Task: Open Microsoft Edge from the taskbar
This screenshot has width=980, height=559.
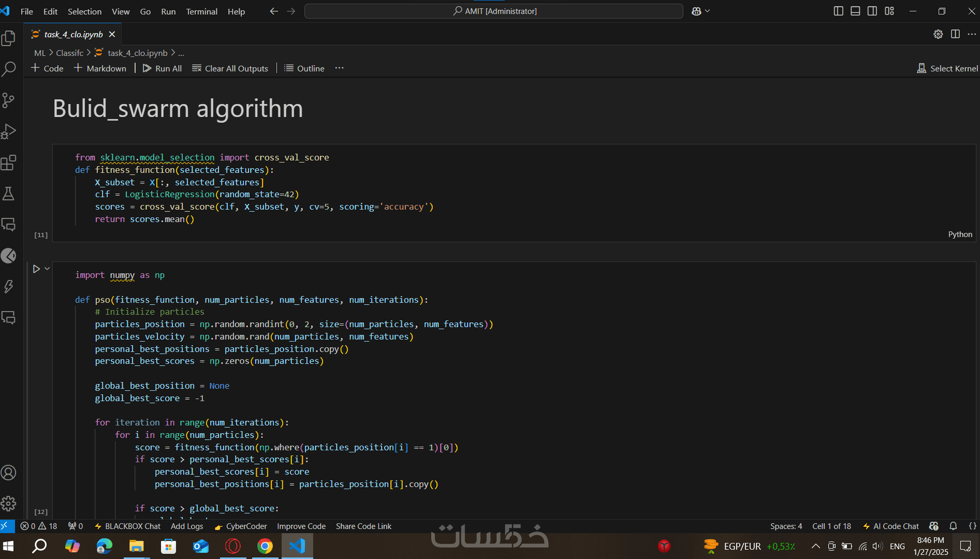Action: point(104,546)
